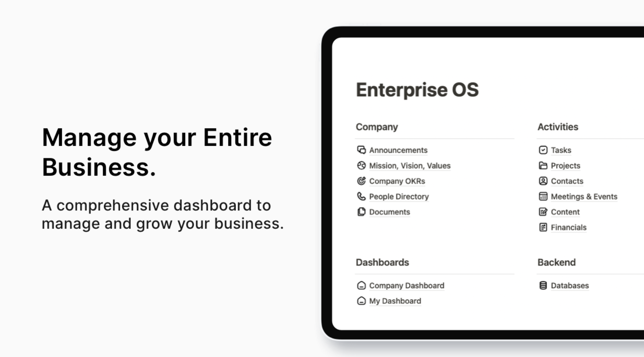Expand the Activities section

click(x=557, y=127)
